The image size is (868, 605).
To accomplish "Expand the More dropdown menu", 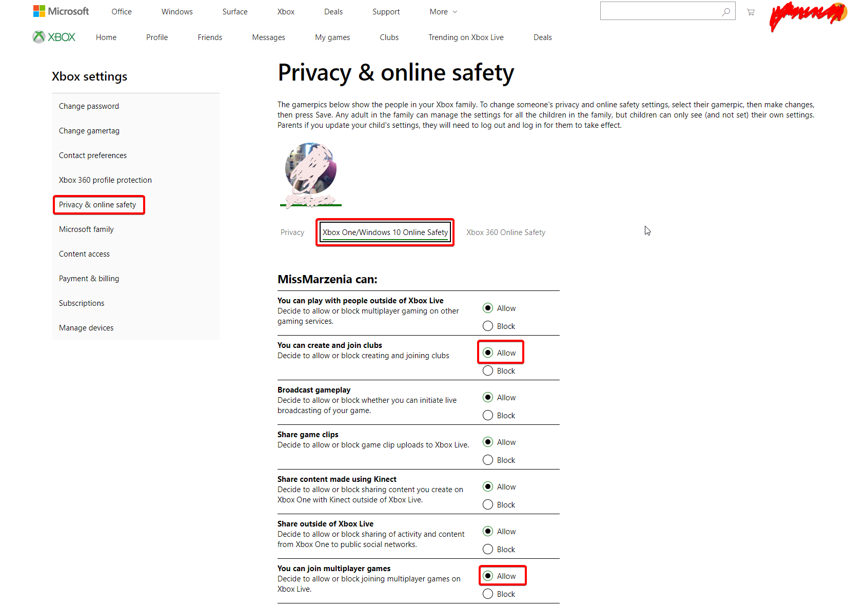I will tap(443, 12).
